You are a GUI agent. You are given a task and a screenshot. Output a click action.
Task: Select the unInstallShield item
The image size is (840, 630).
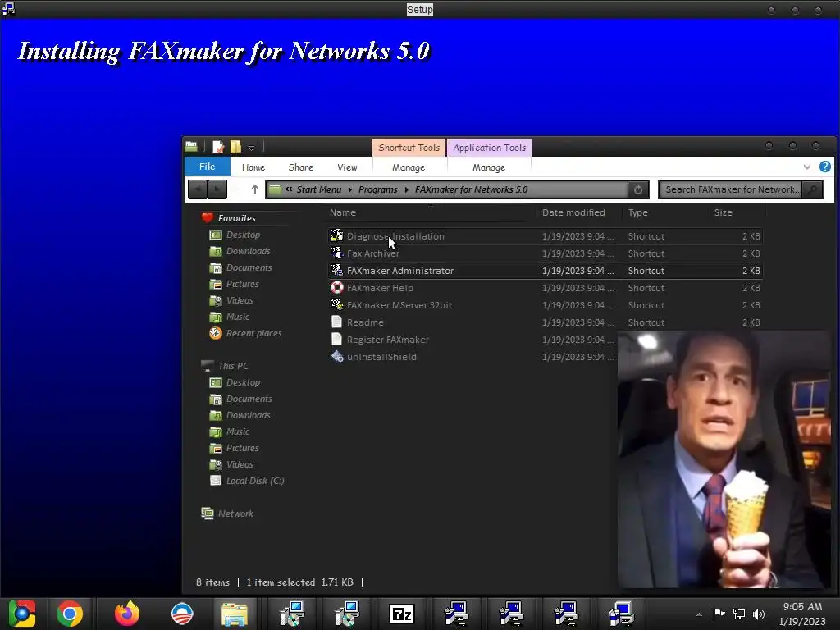click(381, 356)
